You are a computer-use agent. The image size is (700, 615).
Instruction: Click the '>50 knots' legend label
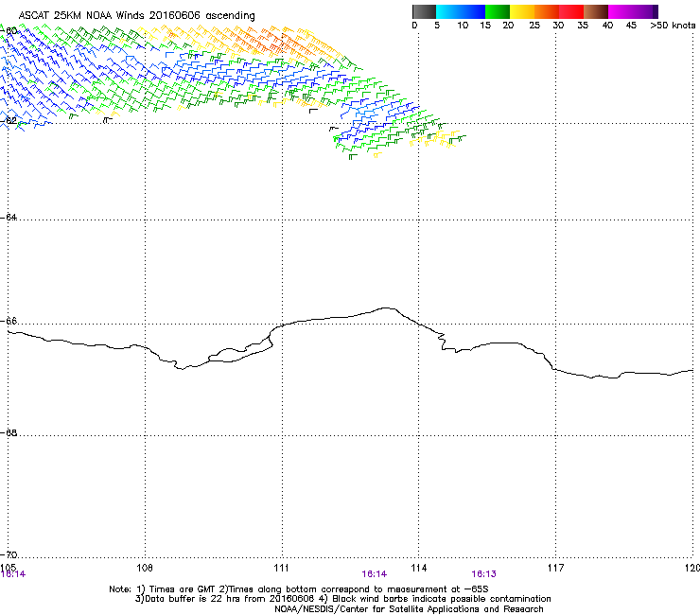coord(673,26)
